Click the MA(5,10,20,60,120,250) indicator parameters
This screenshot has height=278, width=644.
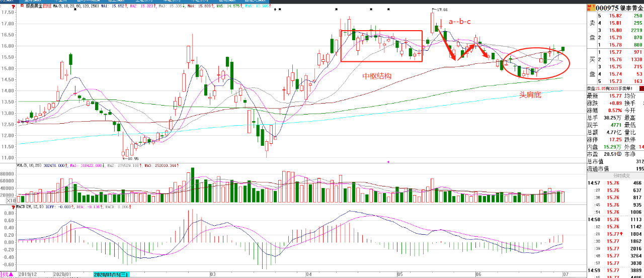pyautogui.click(x=76, y=6)
